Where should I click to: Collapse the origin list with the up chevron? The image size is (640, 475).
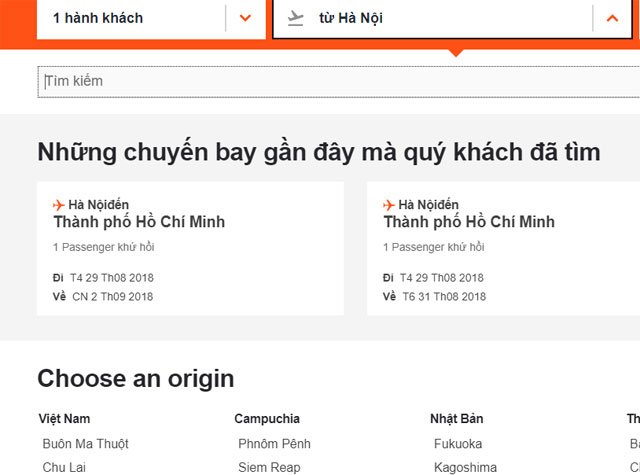coord(612,18)
